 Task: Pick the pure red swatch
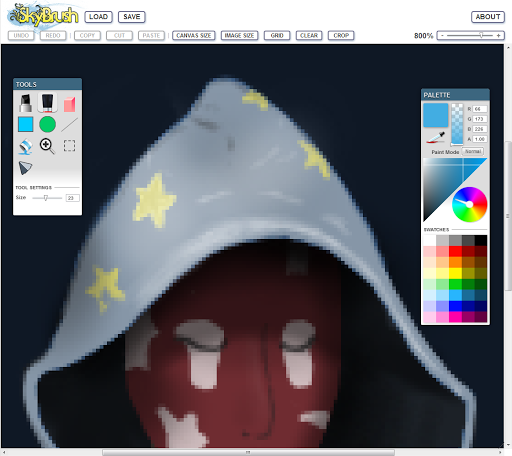coord(455,251)
